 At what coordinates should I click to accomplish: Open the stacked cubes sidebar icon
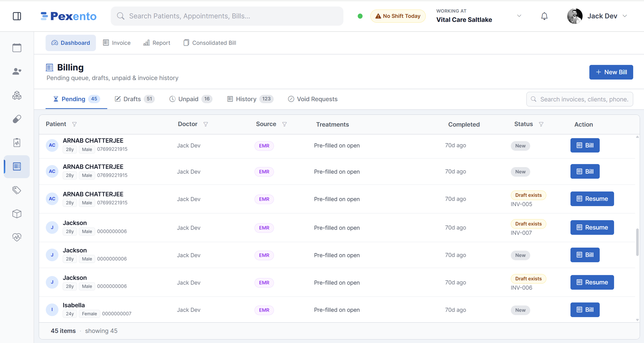(x=17, y=95)
